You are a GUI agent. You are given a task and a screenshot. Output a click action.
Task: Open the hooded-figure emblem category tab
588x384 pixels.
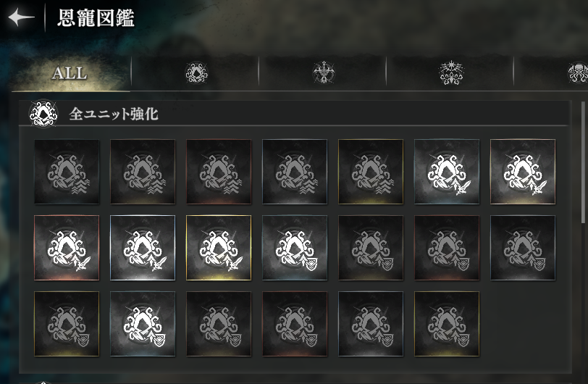pos(196,72)
